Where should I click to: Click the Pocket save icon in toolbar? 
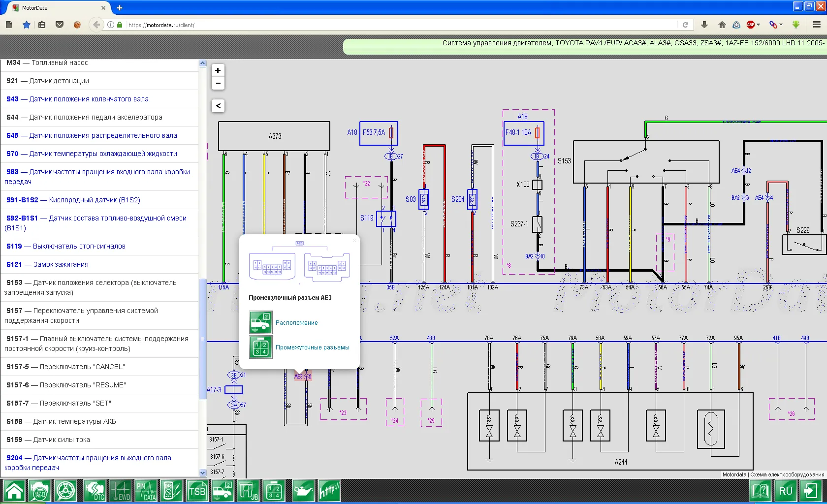tap(60, 25)
